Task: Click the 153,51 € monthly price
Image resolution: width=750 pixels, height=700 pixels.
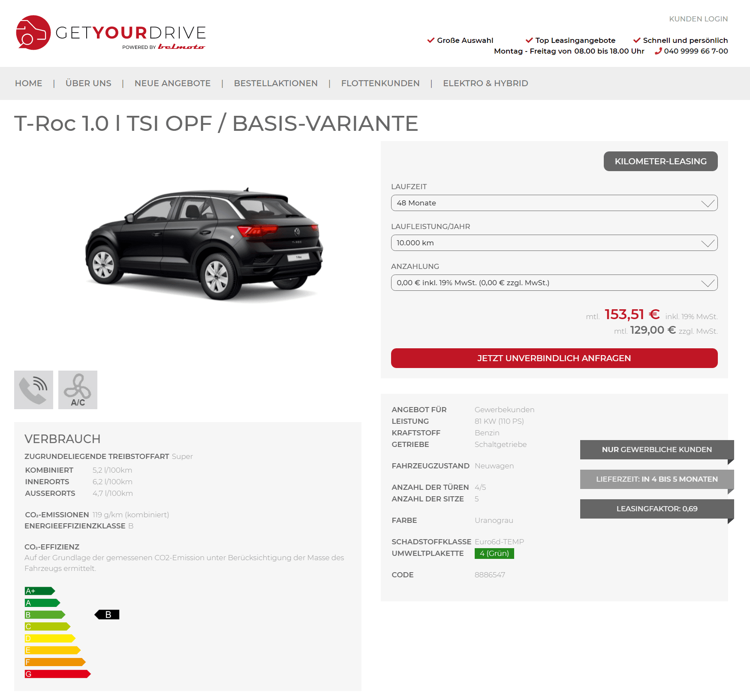Action: [x=632, y=314]
